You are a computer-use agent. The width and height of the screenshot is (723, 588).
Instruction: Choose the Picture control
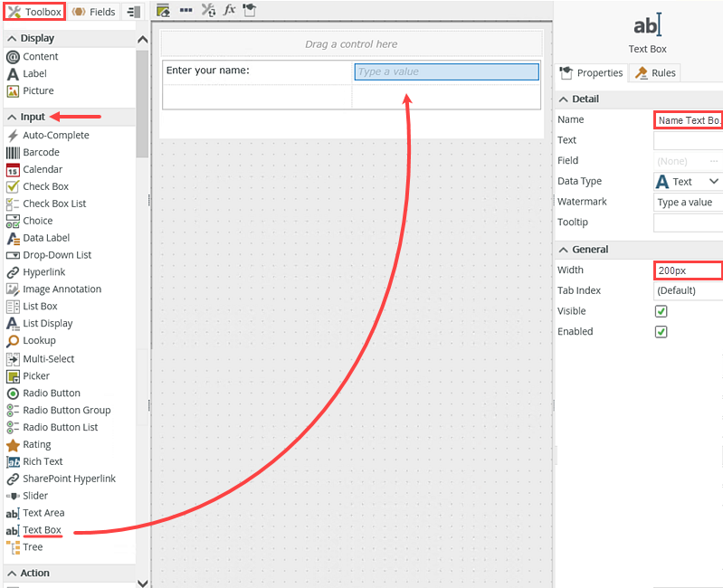31,90
